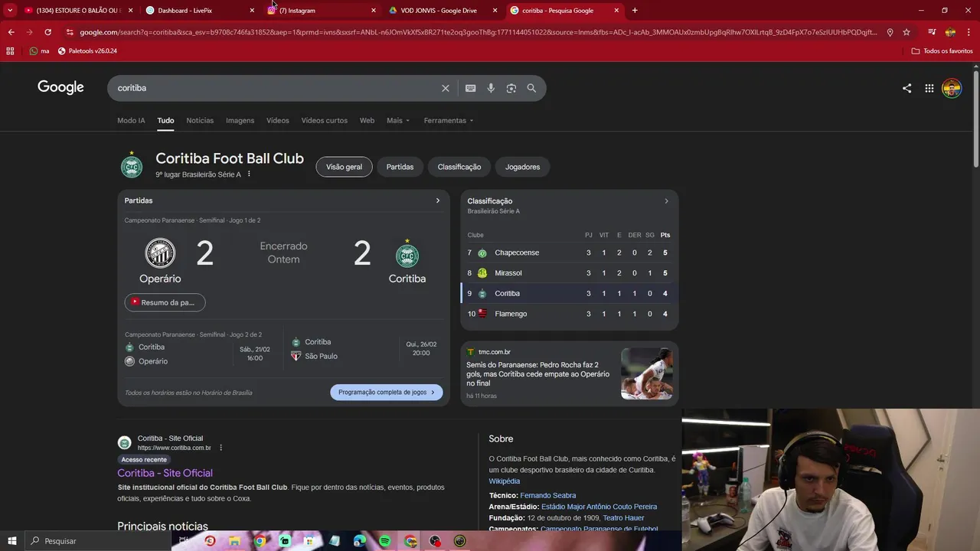Switch to the Instagram browser tab
980x551 pixels.
coord(320,11)
